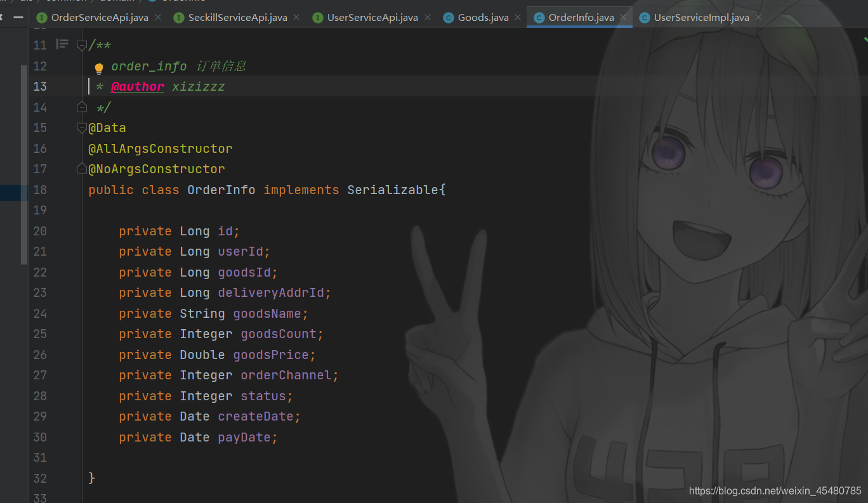868x503 pixels.
Task: Close the Goods.java tab
Action: tap(518, 18)
